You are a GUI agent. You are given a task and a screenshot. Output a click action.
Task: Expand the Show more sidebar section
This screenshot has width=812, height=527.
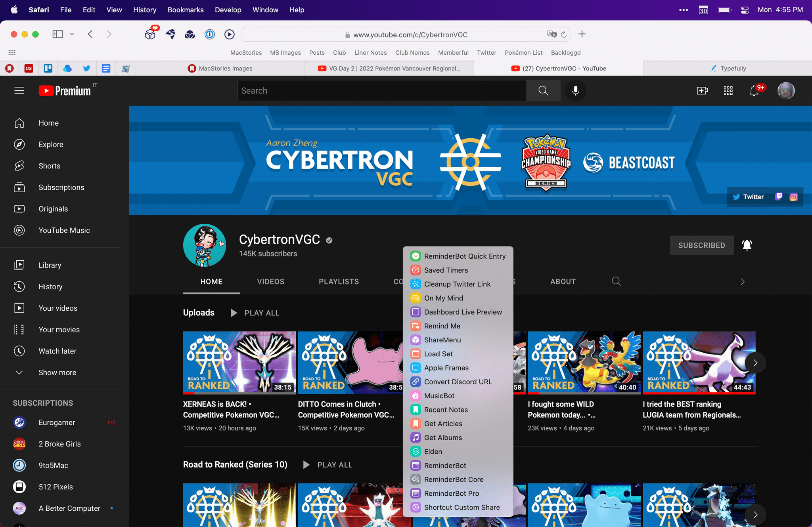56,372
